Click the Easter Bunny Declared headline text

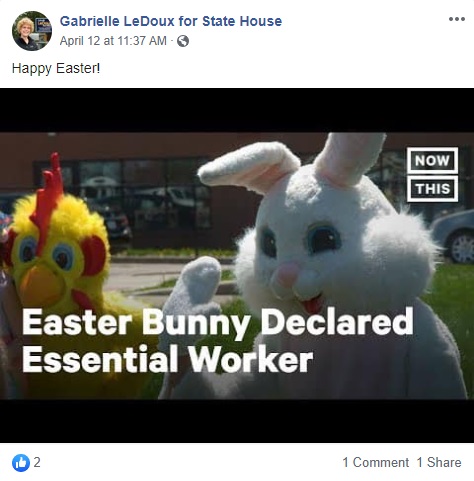tap(218, 322)
